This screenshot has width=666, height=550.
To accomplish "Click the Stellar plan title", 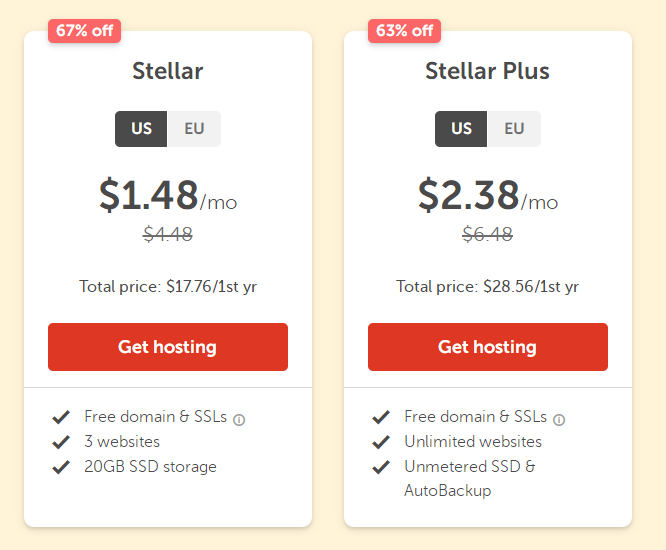I will [168, 71].
